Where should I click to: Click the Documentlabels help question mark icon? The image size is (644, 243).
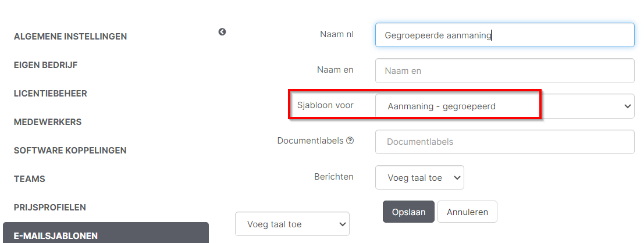(350, 141)
